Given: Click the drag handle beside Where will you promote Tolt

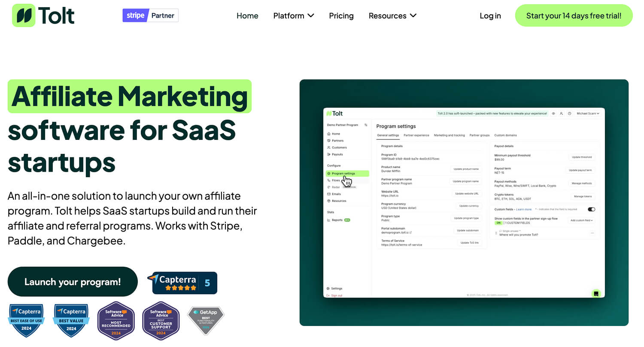Looking at the screenshot, I should pos(496,233).
